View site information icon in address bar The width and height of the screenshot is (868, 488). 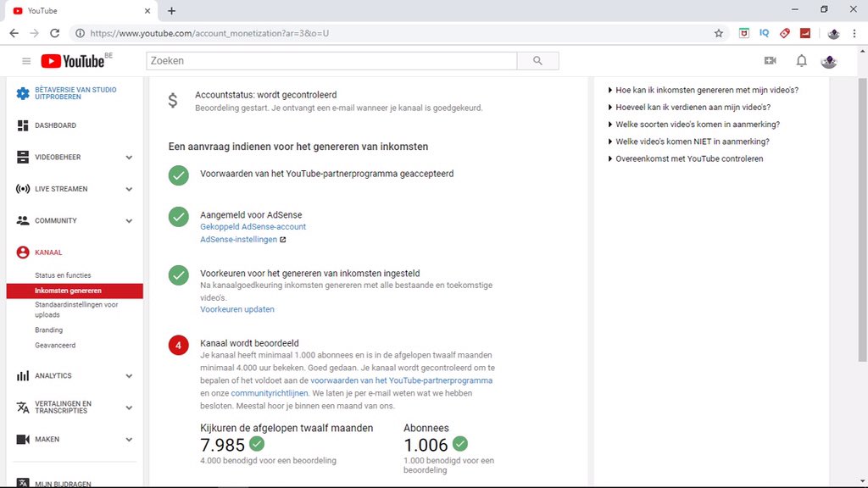81,33
